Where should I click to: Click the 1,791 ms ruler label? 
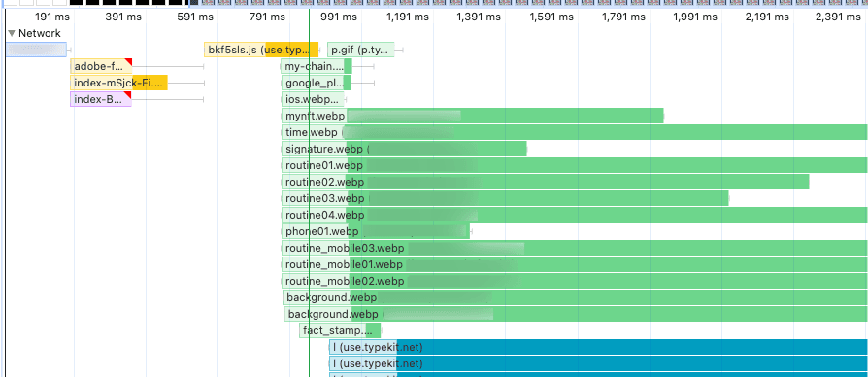tap(623, 17)
